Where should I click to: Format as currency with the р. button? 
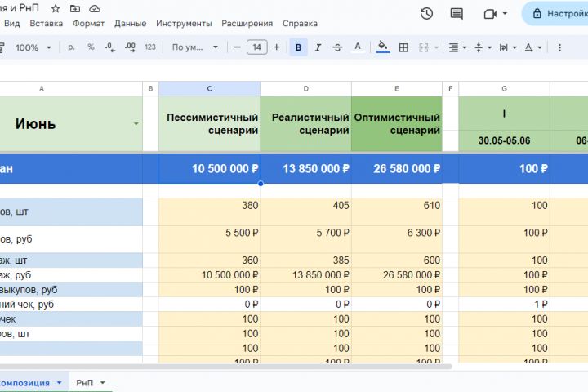[x=71, y=47]
